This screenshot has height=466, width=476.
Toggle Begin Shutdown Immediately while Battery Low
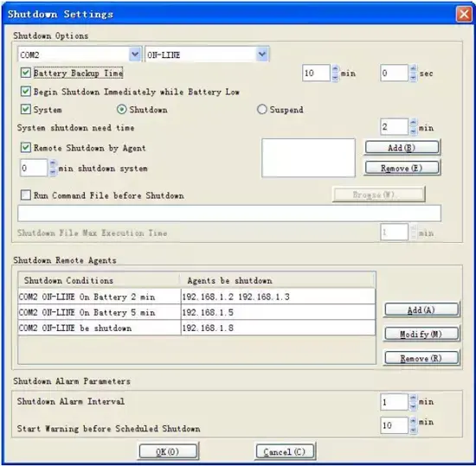(x=26, y=92)
